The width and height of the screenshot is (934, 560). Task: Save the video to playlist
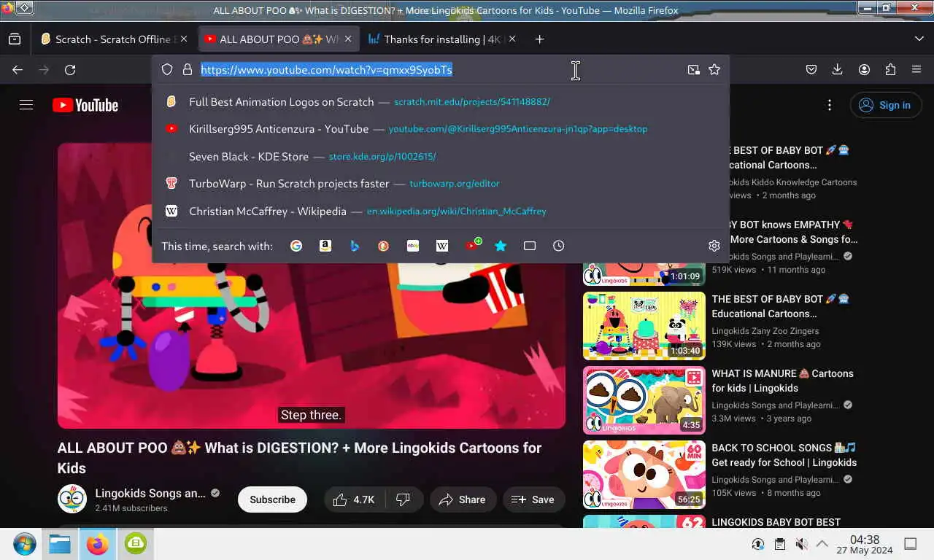point(534,499)
